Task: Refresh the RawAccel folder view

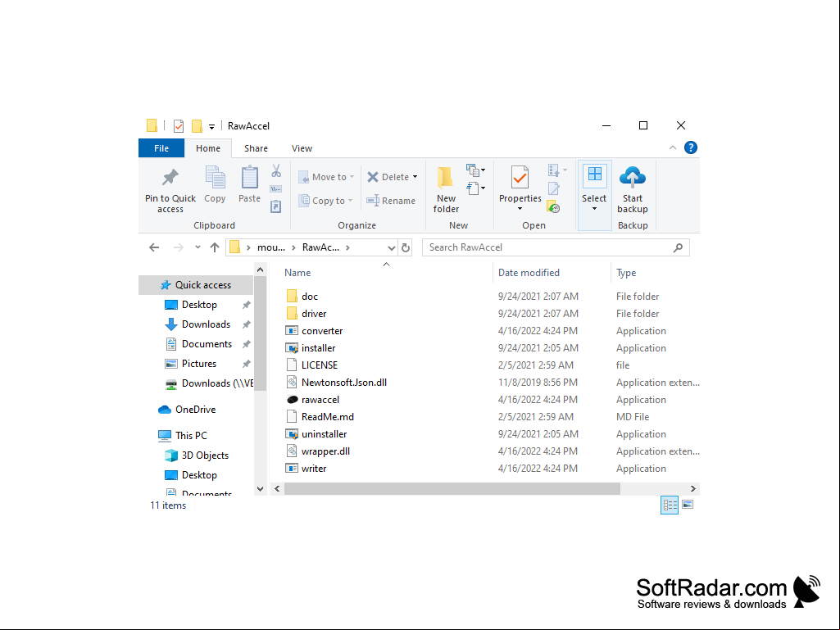Action: pos(406,247)
